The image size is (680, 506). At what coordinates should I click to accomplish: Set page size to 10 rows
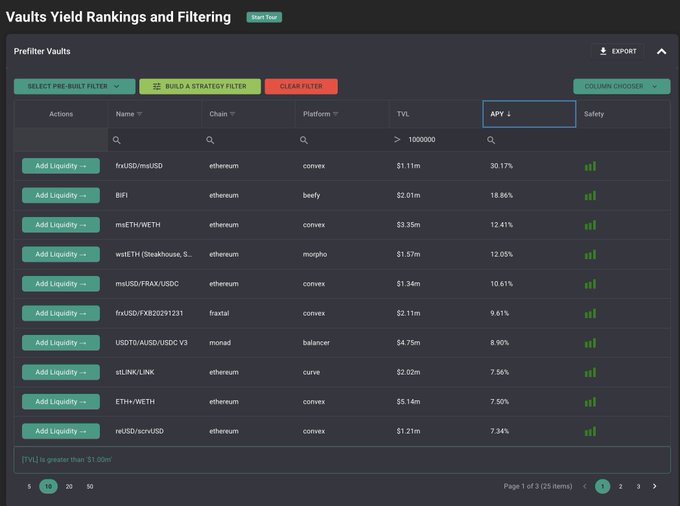click(x=48, y=486)
